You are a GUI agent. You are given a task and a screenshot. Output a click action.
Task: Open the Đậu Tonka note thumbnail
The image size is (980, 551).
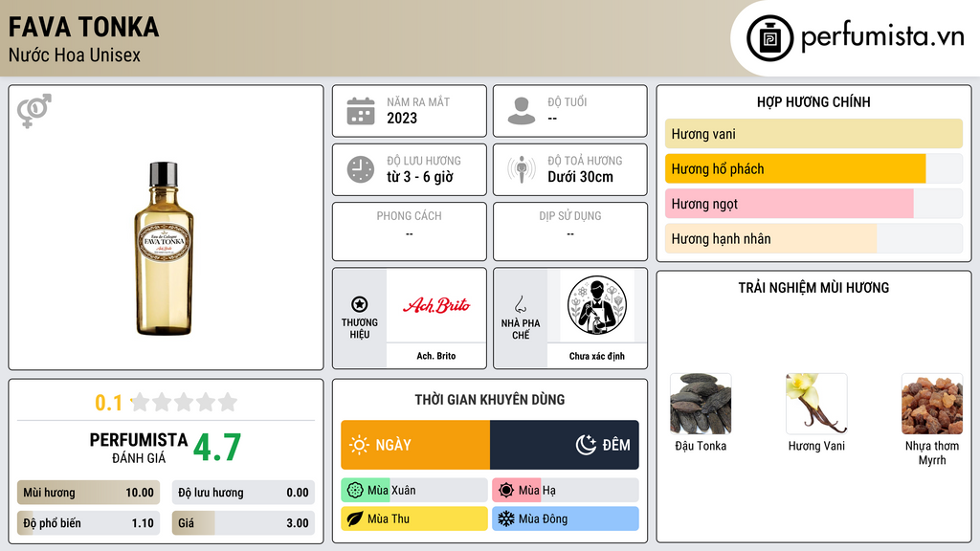[701, 404]
